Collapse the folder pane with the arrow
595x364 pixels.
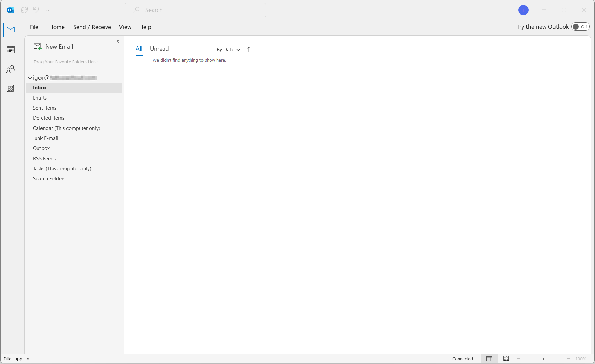click(x=118, y=41)
